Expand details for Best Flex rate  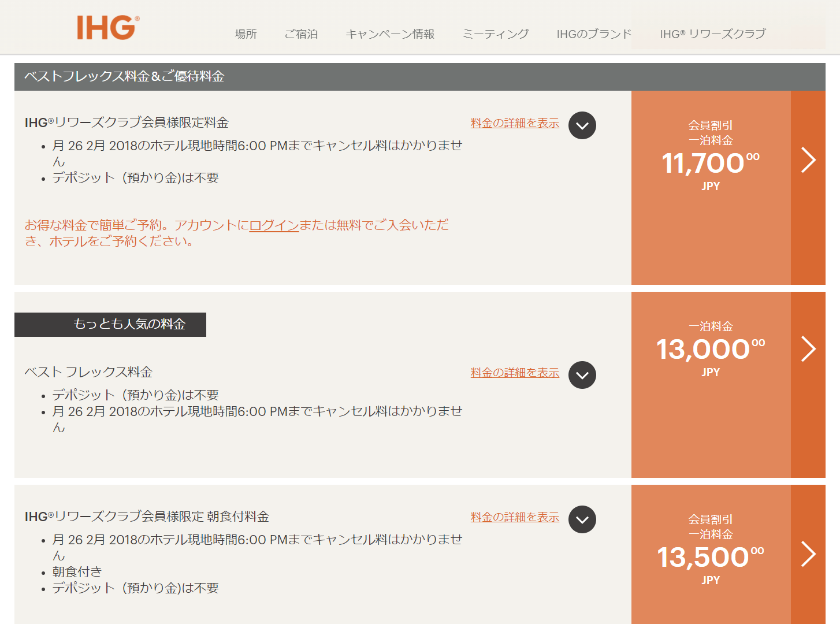coord(582,375)
